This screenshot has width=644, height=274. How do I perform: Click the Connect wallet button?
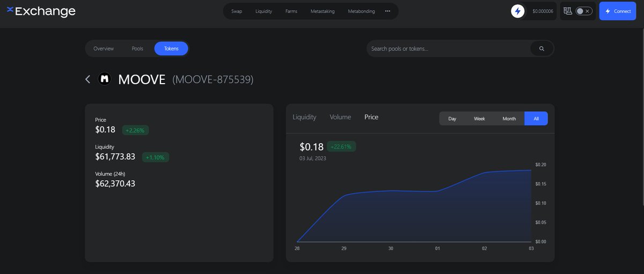(617, 11)
